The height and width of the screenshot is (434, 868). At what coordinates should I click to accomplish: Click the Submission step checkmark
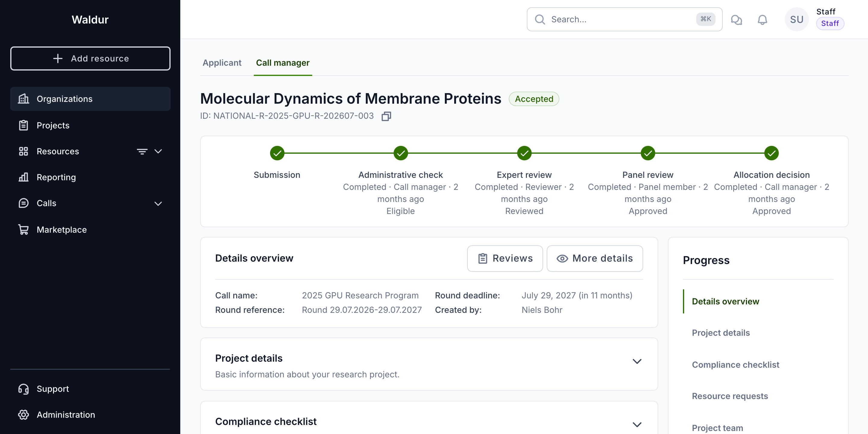[277, 153]
